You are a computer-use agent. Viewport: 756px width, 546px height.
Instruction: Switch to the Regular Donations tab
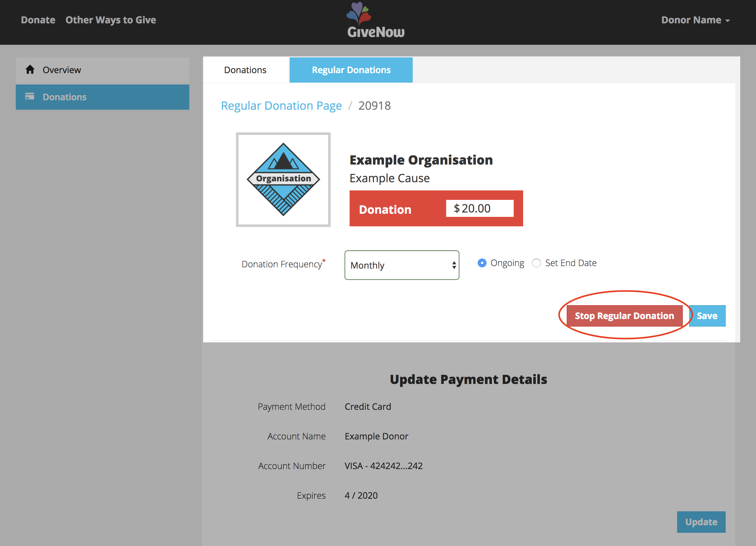(x=351, y=70)
